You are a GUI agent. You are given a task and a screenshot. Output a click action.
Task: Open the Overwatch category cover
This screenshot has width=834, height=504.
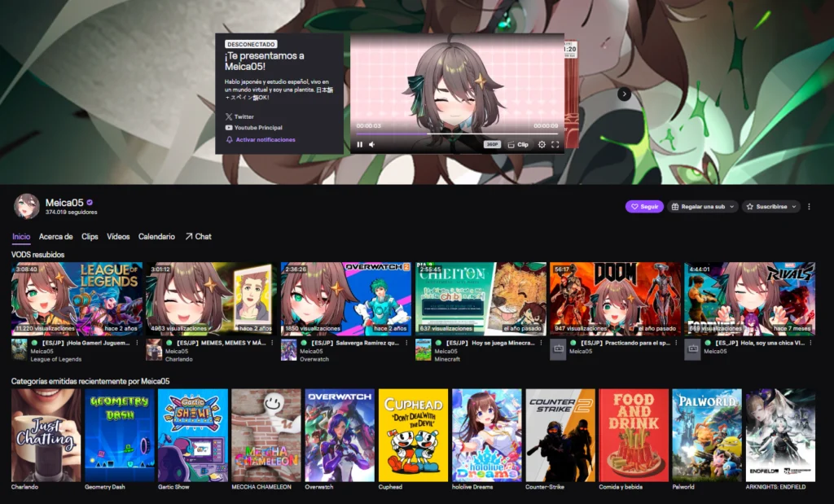(x=340, y=435)
